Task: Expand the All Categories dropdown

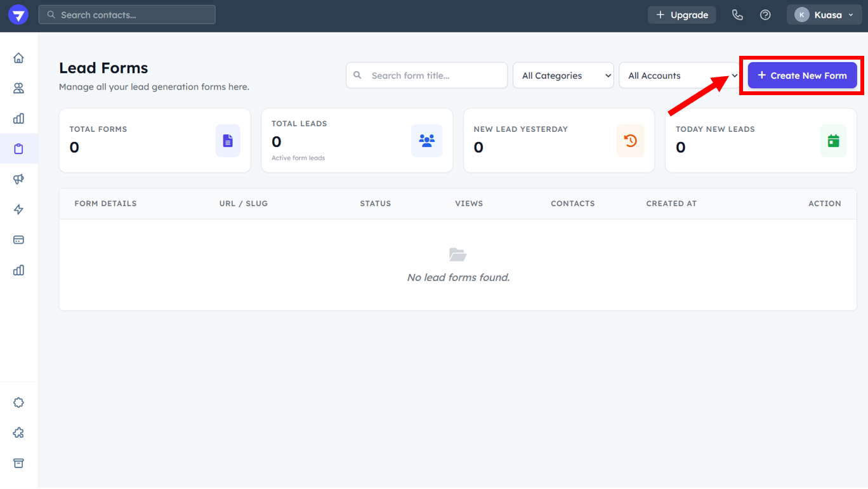Action: click(x=563, y=75)
